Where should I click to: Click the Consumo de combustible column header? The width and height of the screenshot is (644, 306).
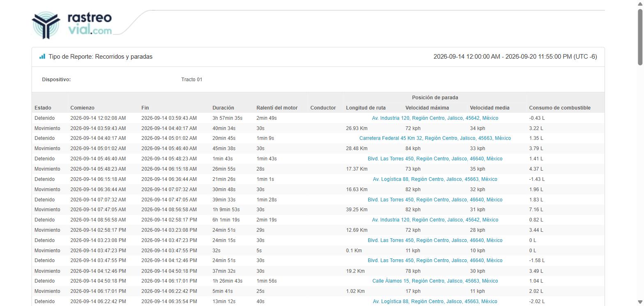tap(560, 108)
